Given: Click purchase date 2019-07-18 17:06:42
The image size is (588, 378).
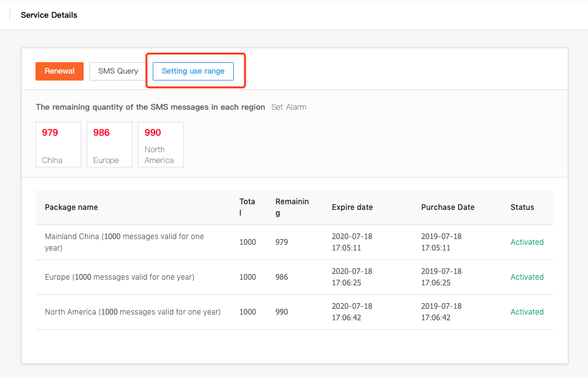Looking at the screenshot, I should [x=442, y=312].
